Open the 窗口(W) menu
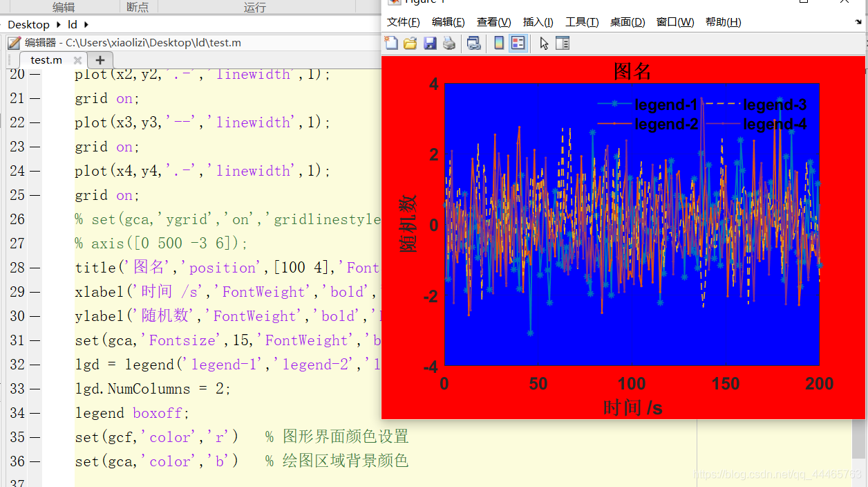The height and width of the screenshot is (487, 868). [x=675, y=22]
